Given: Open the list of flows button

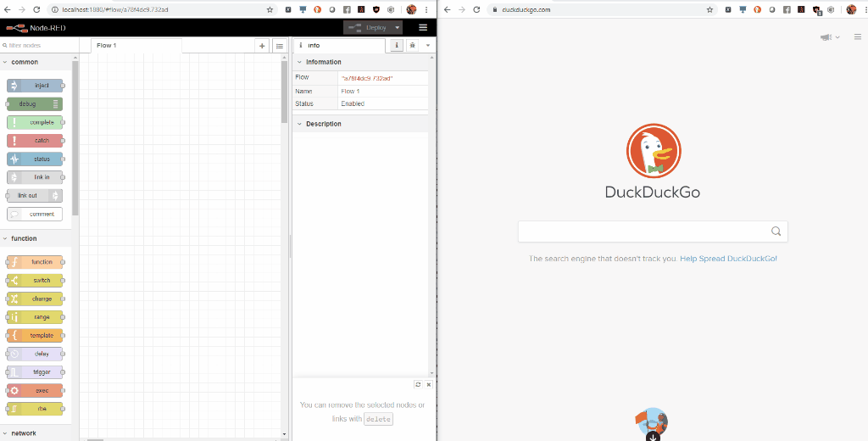Looking at the screenshot, I should pyautogui.click(x=280, y=46).
